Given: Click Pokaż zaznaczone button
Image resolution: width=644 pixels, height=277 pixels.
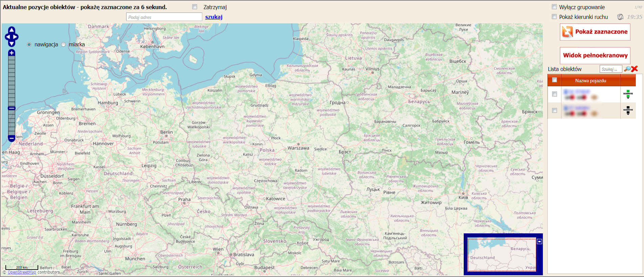Looking at the screenshot, I should (x=595, y=32).
